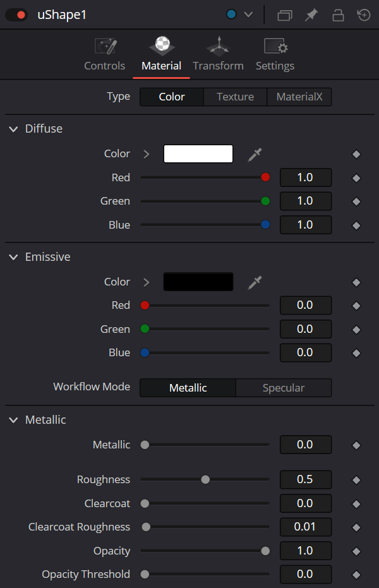Click the Emissive Green slider handle
Screen dimensions: 379x588
pyautogui.click(x=145, y=329)
